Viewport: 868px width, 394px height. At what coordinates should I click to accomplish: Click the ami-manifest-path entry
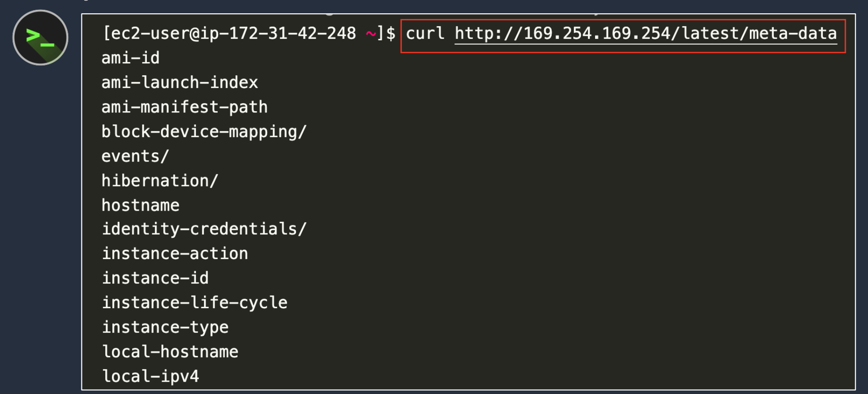point(184,107)
